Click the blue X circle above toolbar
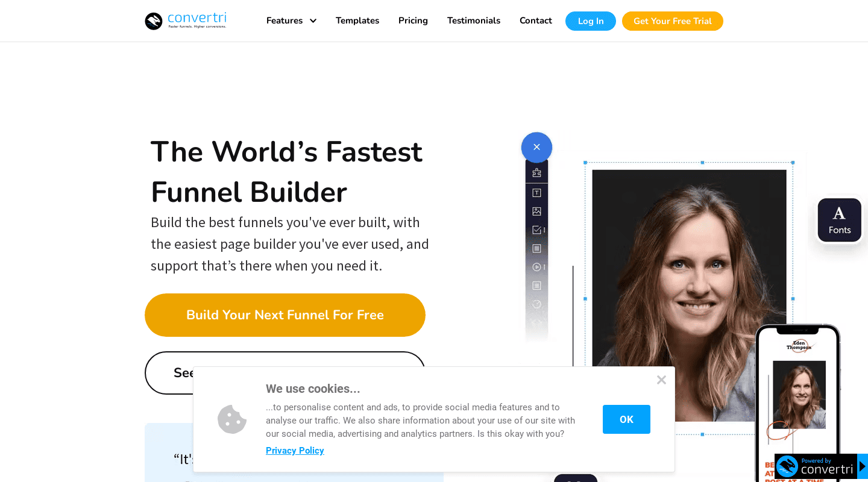The width and height of the screenshot is (868, 482). click(536, 147)
